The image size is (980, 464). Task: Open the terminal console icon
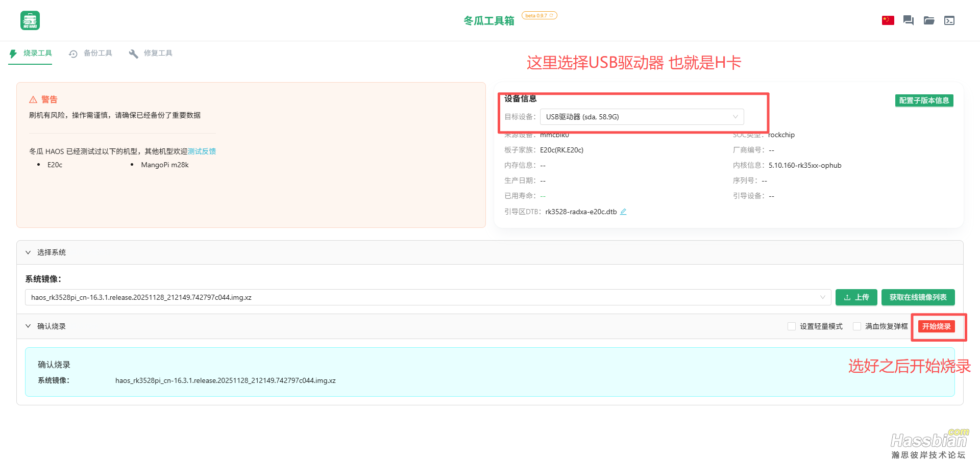(949, 20)
